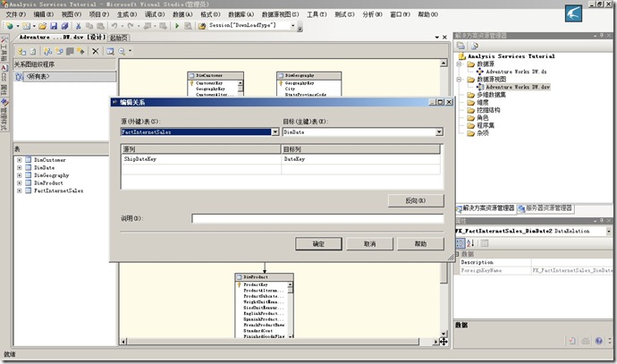Select Adventure Works DW.dsv in Solution Explorer
Viewport: 617px width, 364px height.
518,87
